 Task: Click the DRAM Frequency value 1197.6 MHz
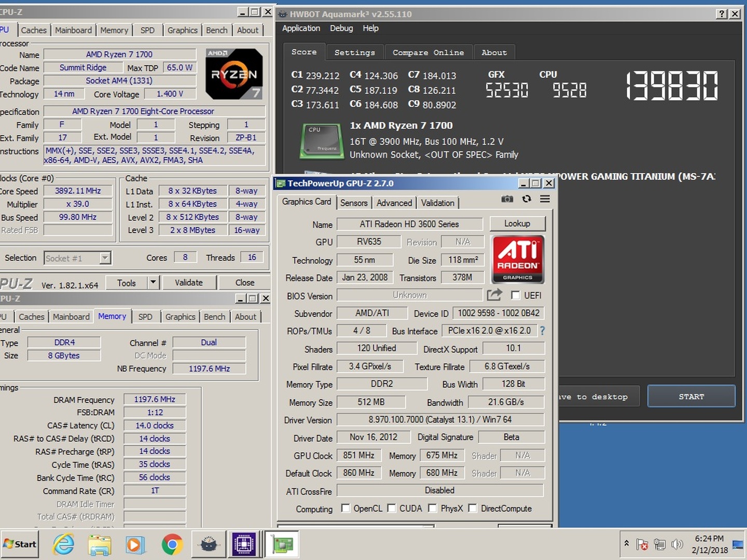[x=155, y=399]
